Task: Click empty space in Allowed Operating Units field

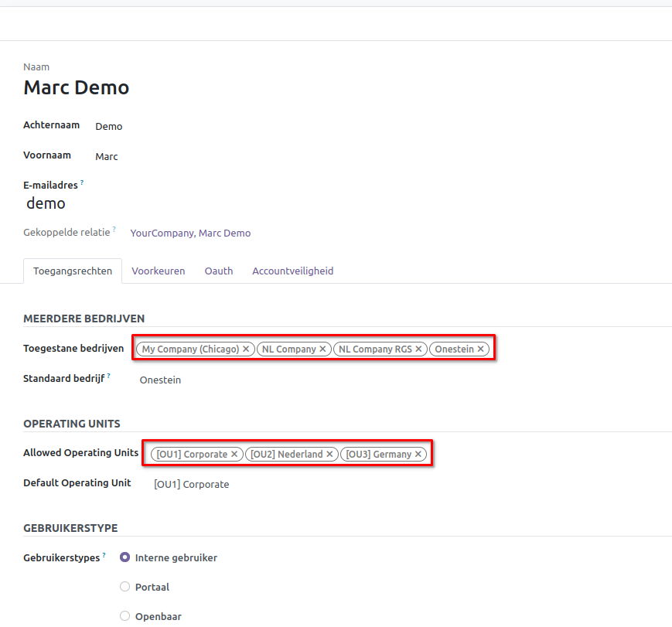Action: (x=541, y=455)
